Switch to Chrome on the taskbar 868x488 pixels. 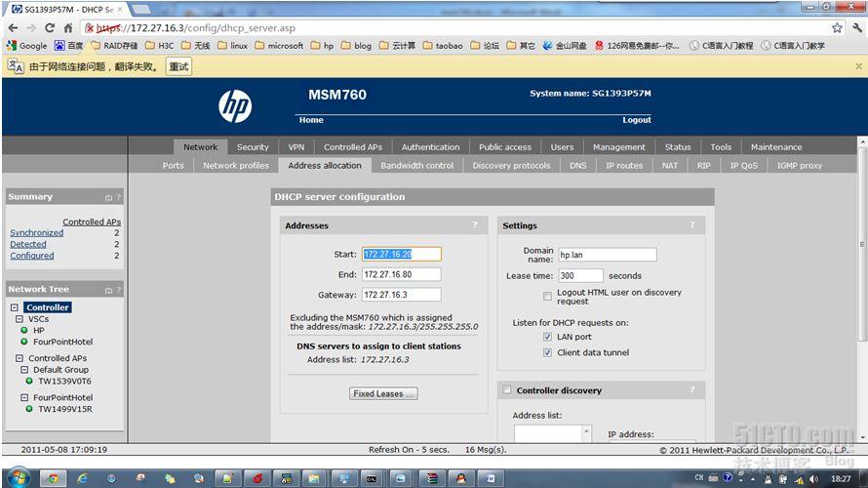click(x=53, y=478)
